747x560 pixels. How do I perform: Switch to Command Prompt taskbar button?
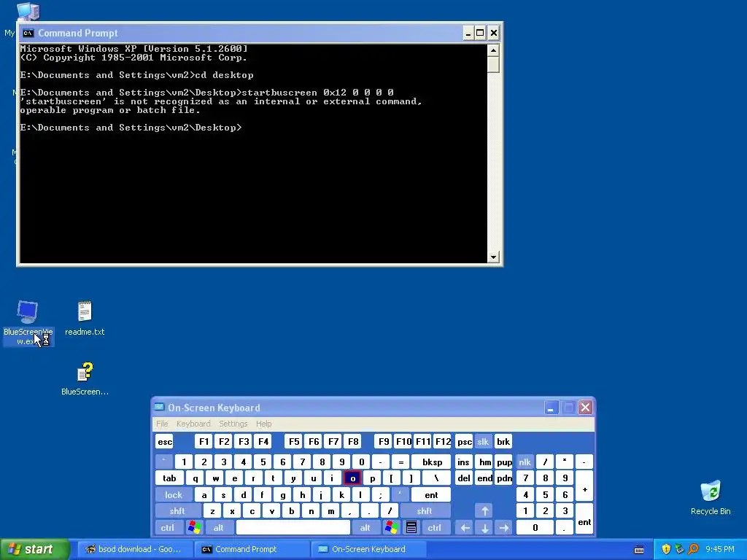251,549
